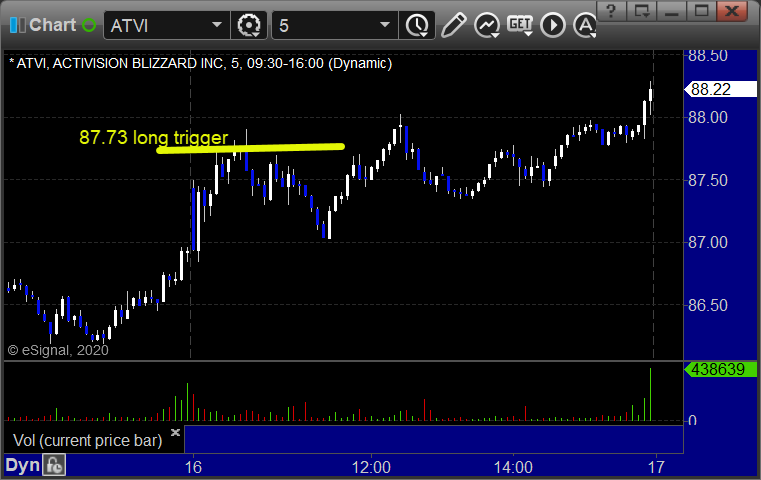This screenshot has height=480, width=761.
Task: Select the 87.73 long trigger annotation text
Action: pos(153,137)
